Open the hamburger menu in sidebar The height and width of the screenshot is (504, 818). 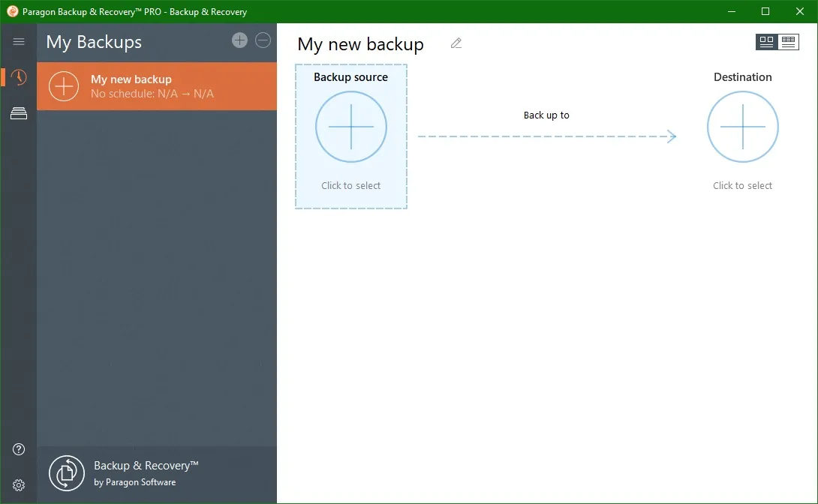[x=19, y=41]
